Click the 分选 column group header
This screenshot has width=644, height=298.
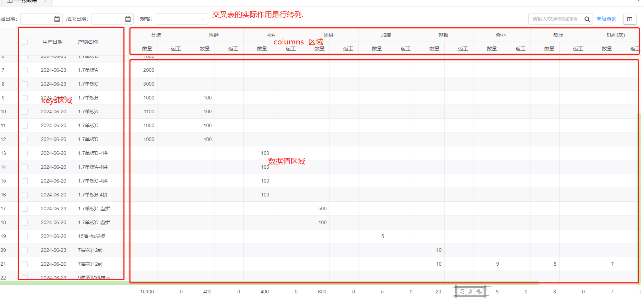pyautogui.click(x=156, y=35)
